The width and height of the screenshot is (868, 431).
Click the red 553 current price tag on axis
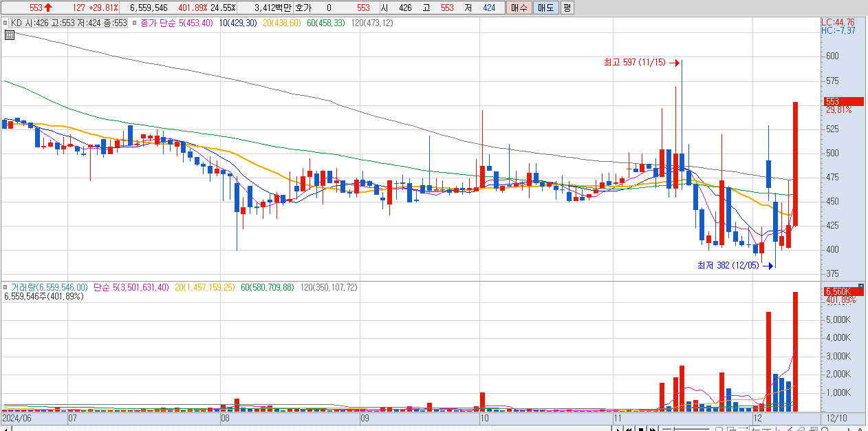pos(843,101)
